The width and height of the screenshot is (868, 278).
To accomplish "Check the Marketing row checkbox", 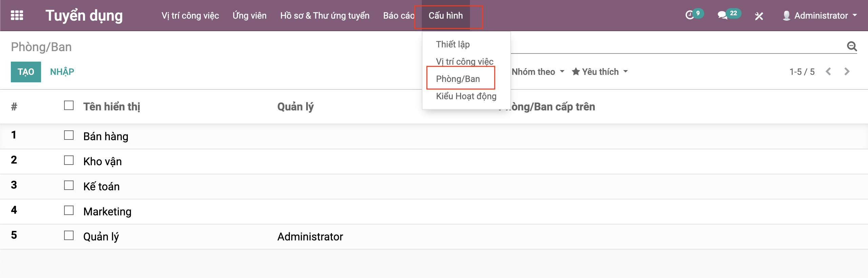I will click(x=69, y=211).
